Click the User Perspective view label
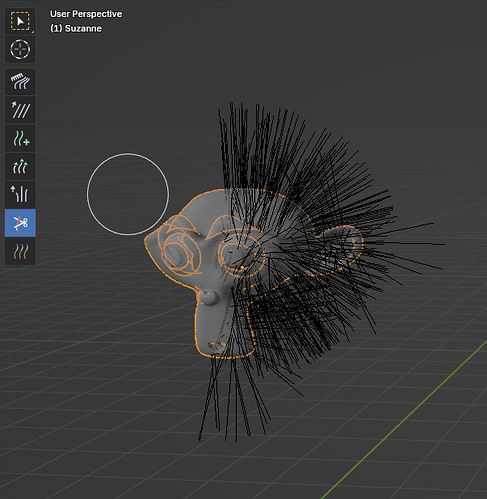Viewport: 487px width, 499px height. click(x=86, y=14)
